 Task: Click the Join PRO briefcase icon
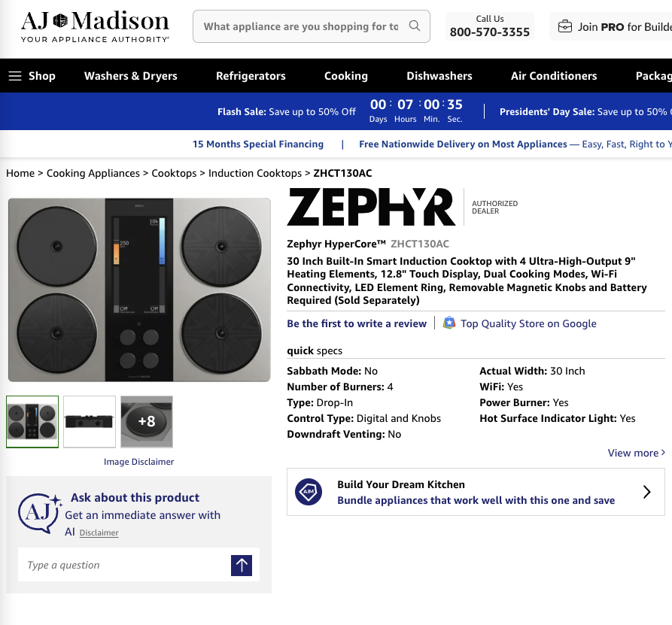pos(565,26)
